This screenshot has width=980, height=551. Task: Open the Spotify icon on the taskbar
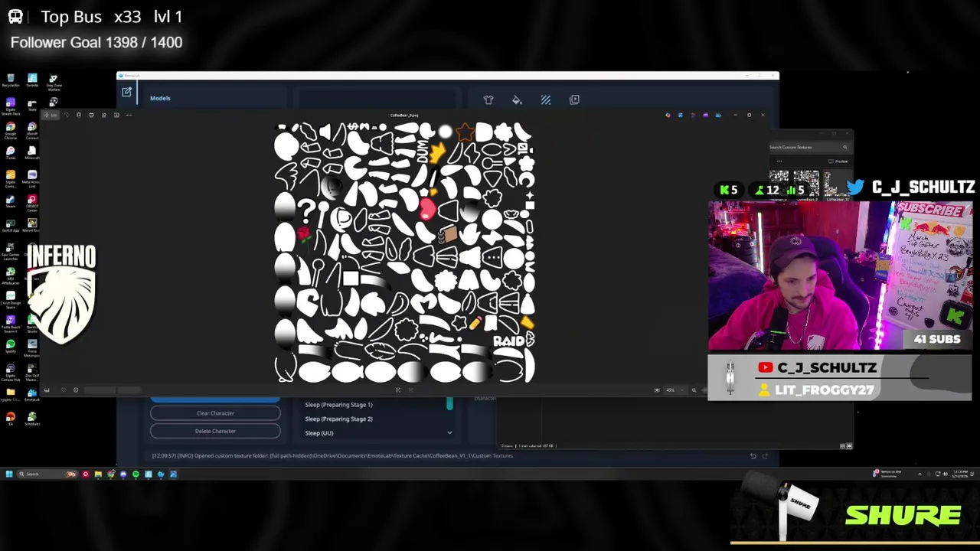point(136,474)
